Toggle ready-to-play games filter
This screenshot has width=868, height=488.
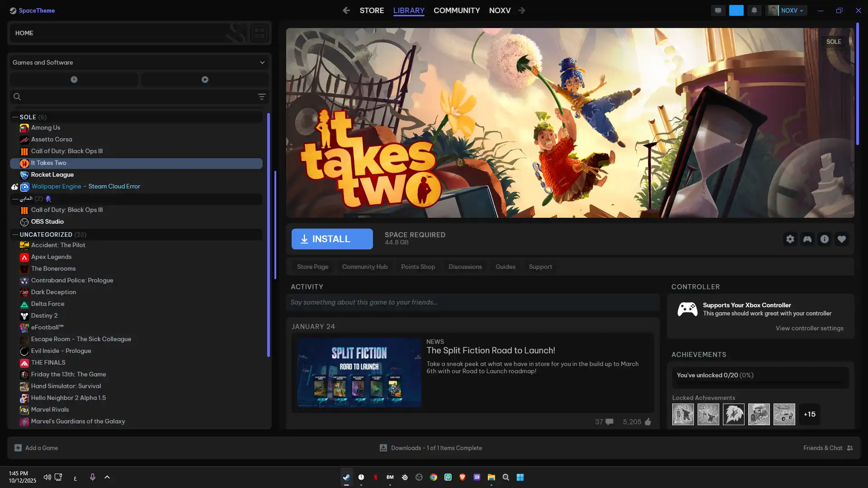tap(205, 80)
